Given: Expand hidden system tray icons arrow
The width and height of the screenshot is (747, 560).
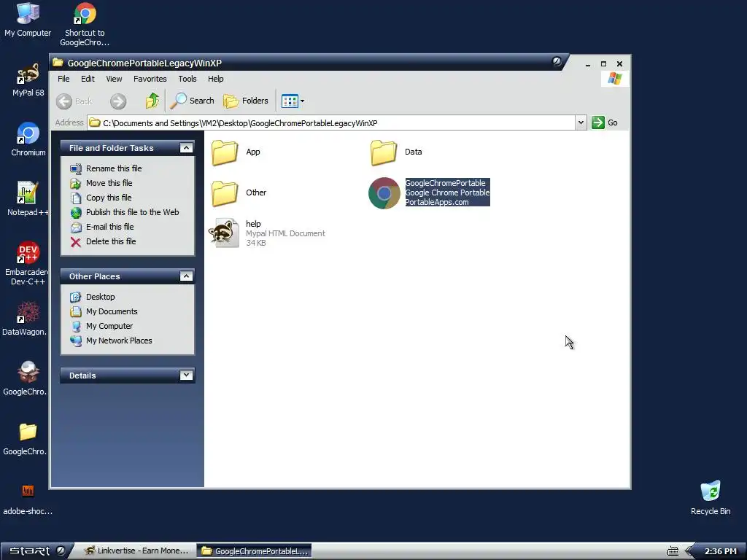Looking at the screenshot, I should point(689,551).
